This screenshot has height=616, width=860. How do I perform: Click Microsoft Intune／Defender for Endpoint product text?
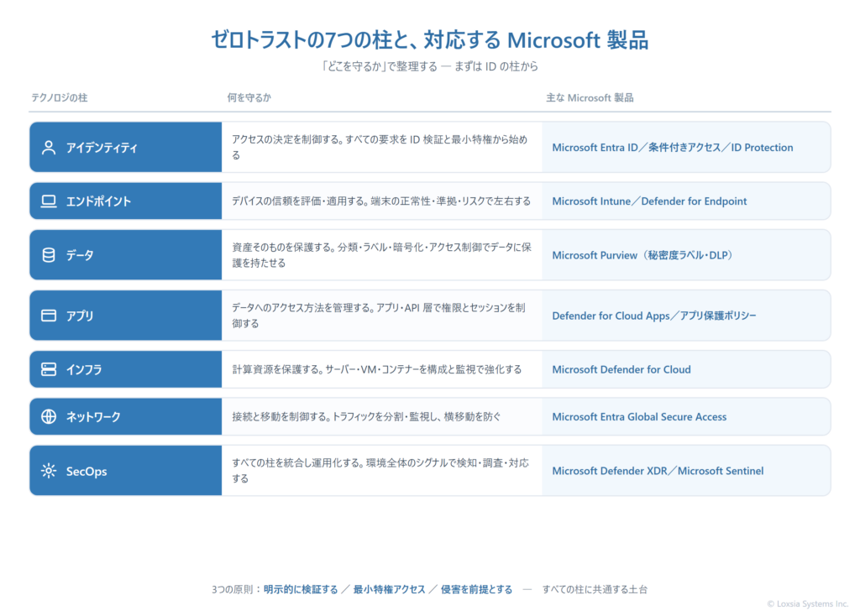coord(649,201)
